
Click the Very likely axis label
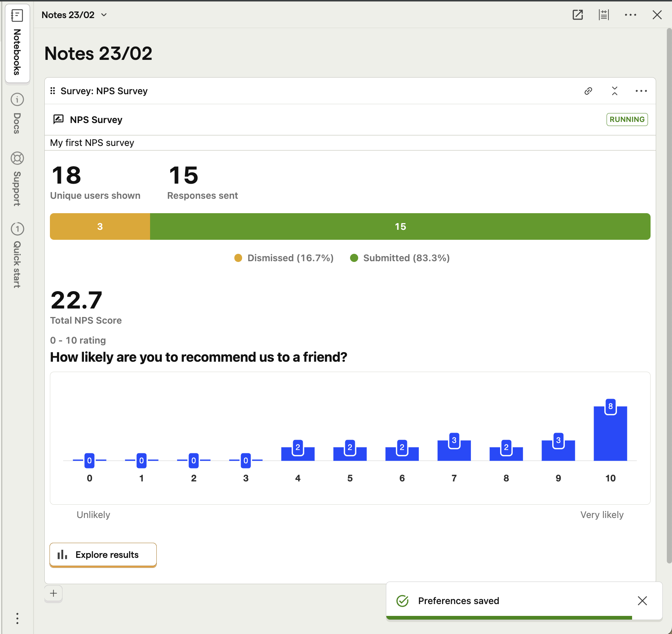pyautogui.click(x=602, y=515)
